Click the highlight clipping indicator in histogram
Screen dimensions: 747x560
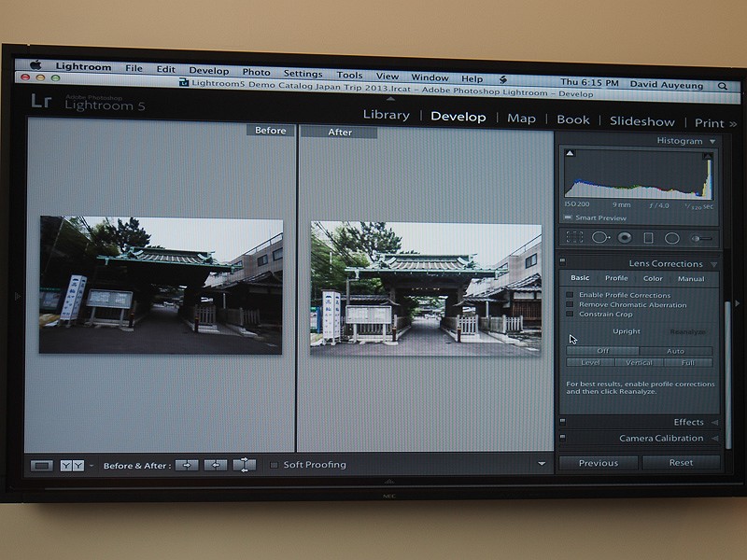coord(708,156)
